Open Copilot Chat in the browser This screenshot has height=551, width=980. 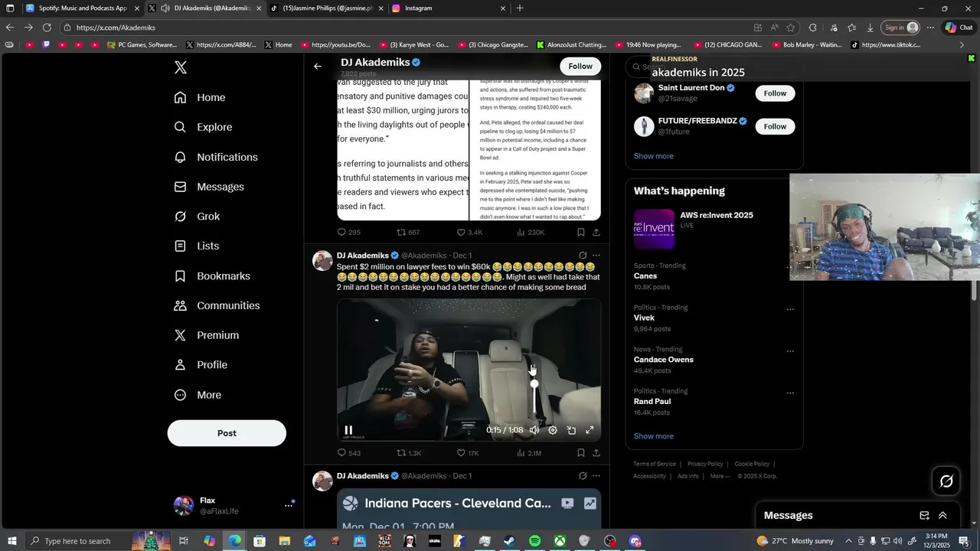[x=958, y=28]
